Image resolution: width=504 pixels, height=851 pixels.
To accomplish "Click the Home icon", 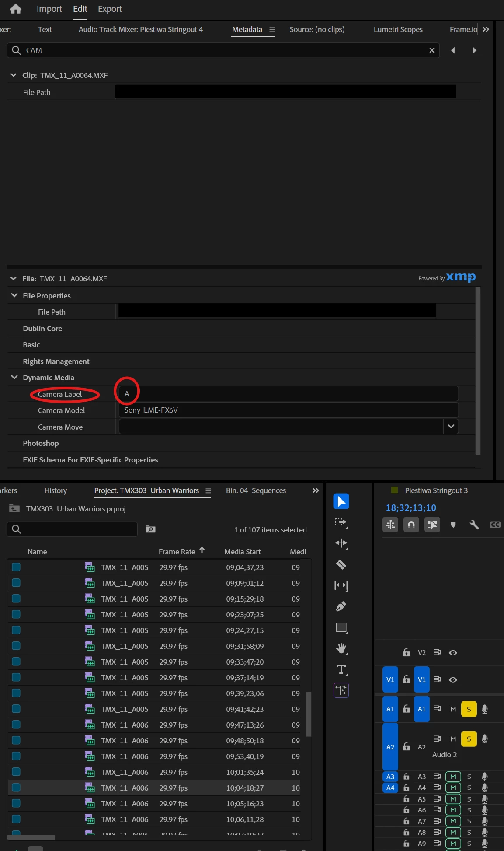I will point(16,9).
